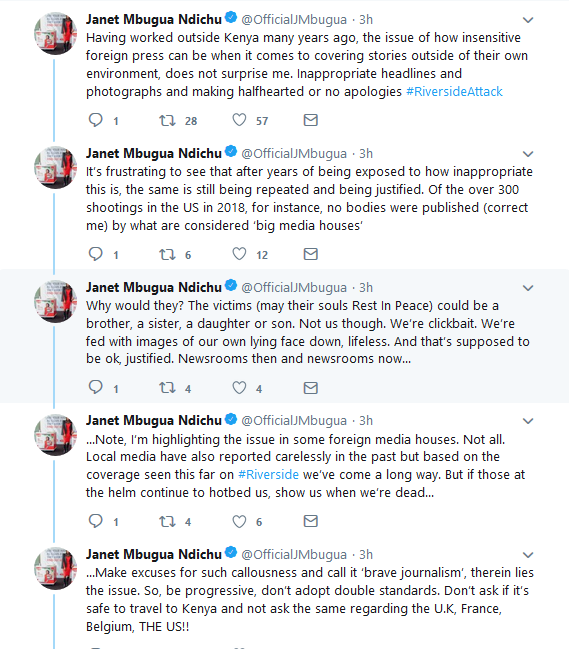Reply to the 'Why would they?' tweet

coord(96,387)
